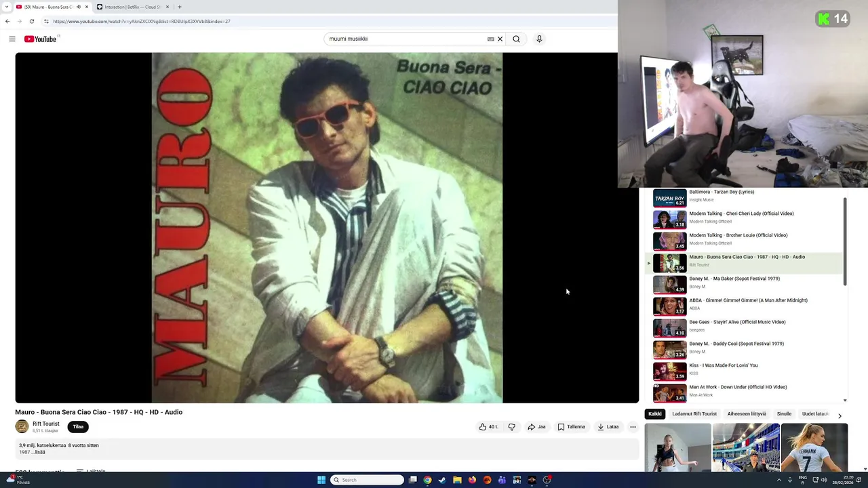Select the Sinulle chip
Image resolution: width=868 pixels, height=488 pixels.
pyautogui.click(x=784, y=414)
